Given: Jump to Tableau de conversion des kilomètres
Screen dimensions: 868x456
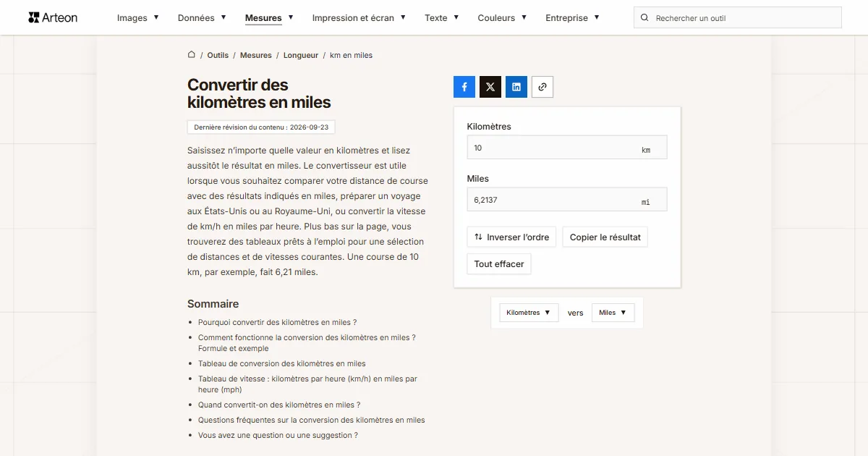Looking at the screenshot, I should [282, 363].
